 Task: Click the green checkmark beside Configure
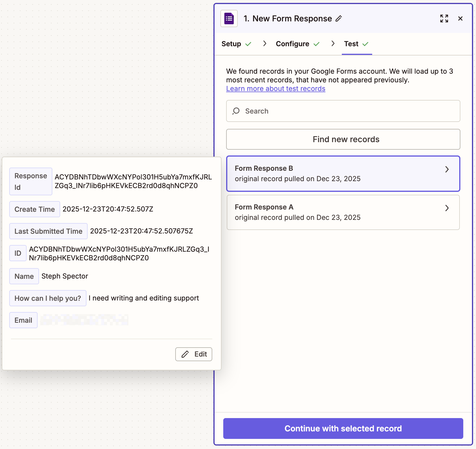[317, 44]
